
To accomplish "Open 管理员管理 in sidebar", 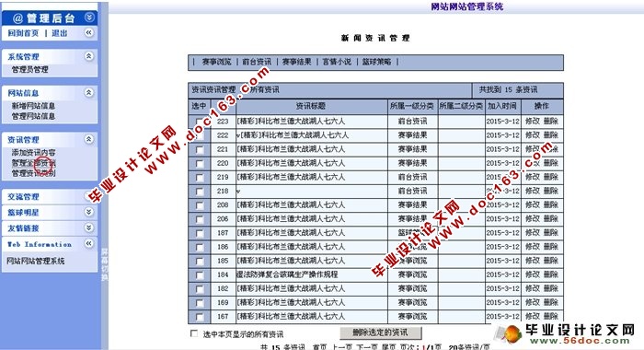I will pyautogui.click(x=30, y=69).
